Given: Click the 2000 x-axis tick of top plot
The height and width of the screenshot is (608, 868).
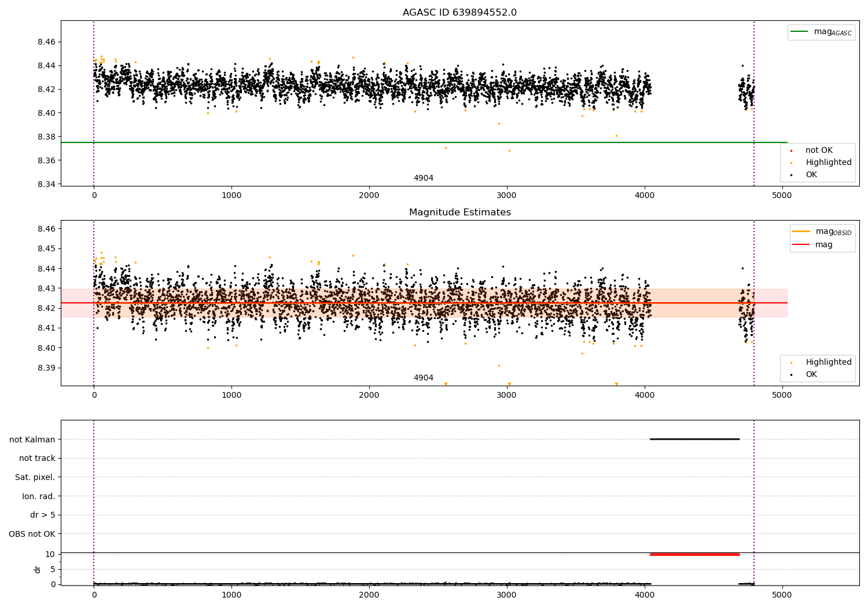Looking at the screenshot, I should [369, 195].
